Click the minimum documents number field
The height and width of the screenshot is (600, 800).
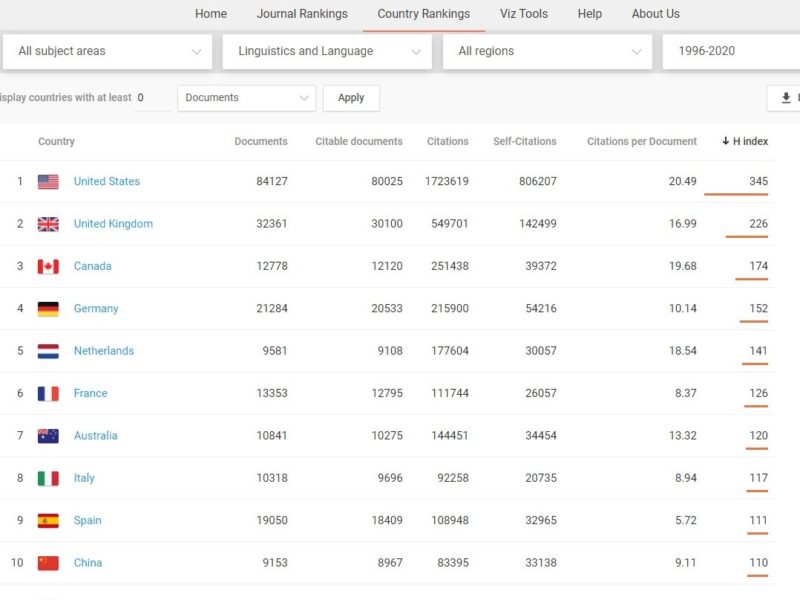click(x=153, y=98)
